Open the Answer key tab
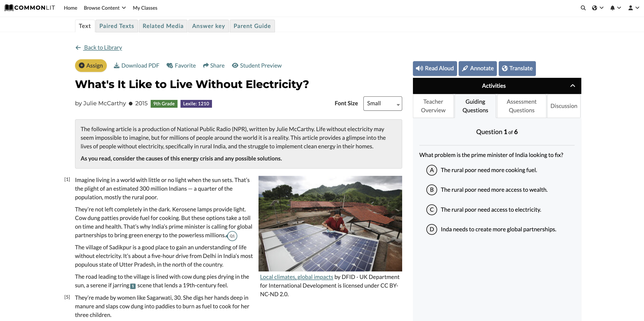The width and height of the screenshot is (644, 321). pos(208,26)
